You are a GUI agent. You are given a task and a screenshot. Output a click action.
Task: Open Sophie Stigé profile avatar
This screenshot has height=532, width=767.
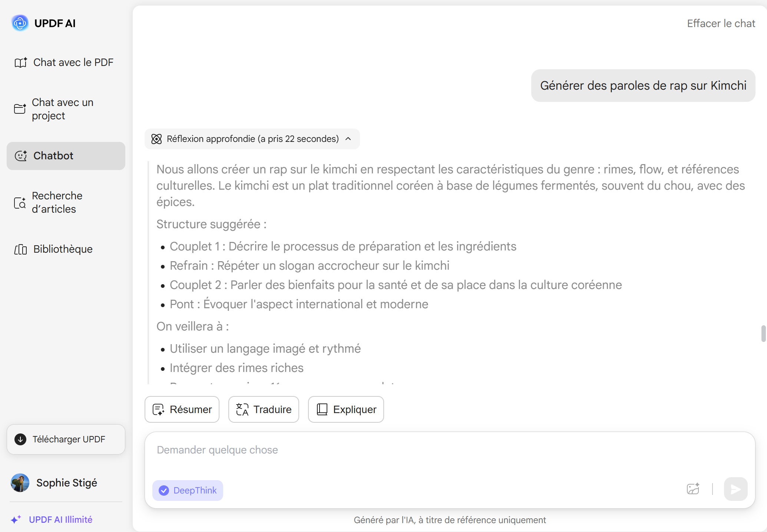20,483
